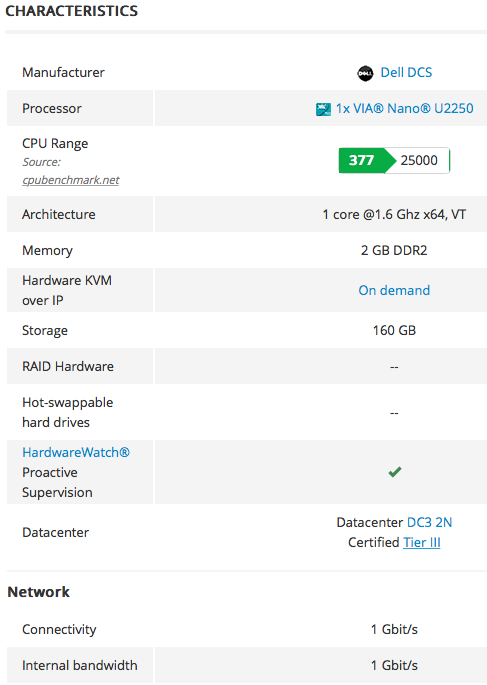Click the Connectivity 1 Gbit/s value
The width and height of the screenshot is (487, 685).
pos(394,630)
